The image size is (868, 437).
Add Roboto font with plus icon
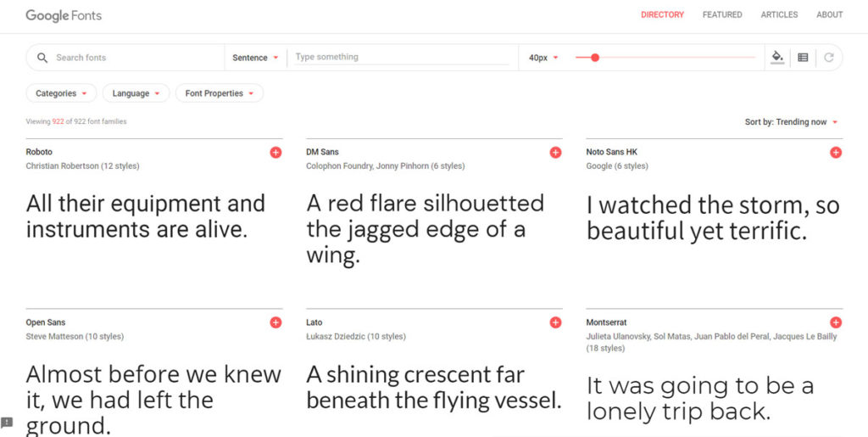pyautogui.click(x=275, y=153)
